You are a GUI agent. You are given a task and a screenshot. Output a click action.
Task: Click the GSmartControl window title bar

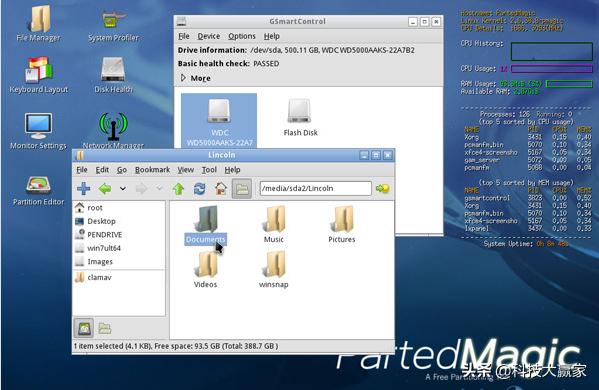click(297, 21)
